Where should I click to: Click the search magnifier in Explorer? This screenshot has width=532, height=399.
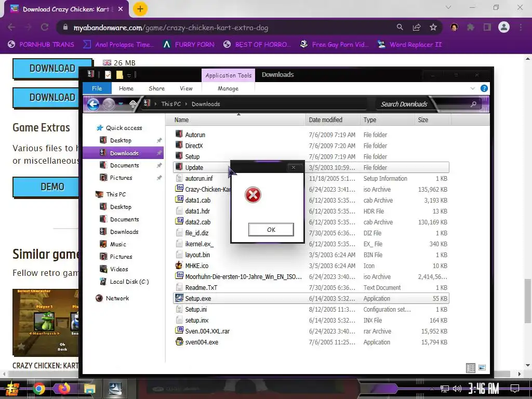[473, 104]
